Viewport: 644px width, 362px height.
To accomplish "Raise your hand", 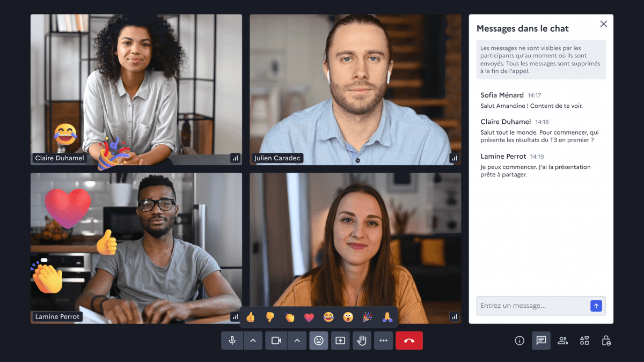I will 361,341.
